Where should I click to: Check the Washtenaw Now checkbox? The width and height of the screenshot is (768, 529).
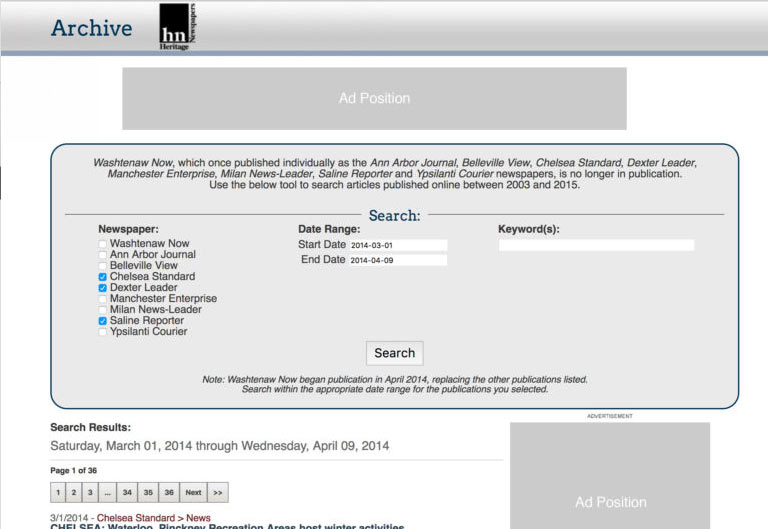click(103, 244)
